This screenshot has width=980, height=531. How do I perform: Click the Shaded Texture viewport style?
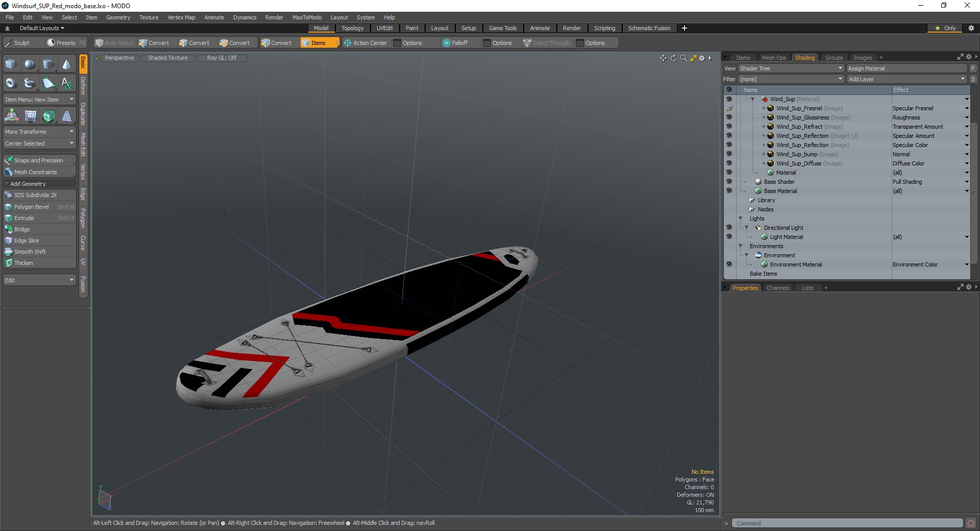pos(167,58)
